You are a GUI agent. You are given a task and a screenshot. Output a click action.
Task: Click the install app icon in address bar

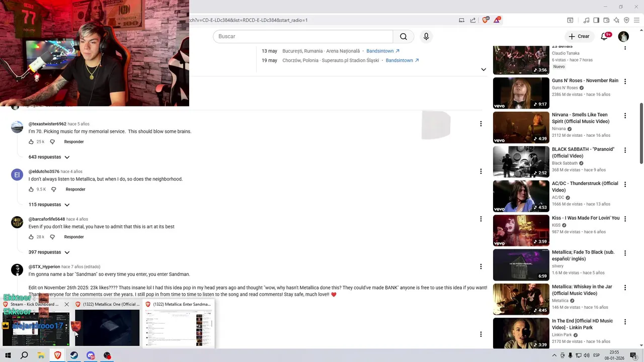[461, 20]
